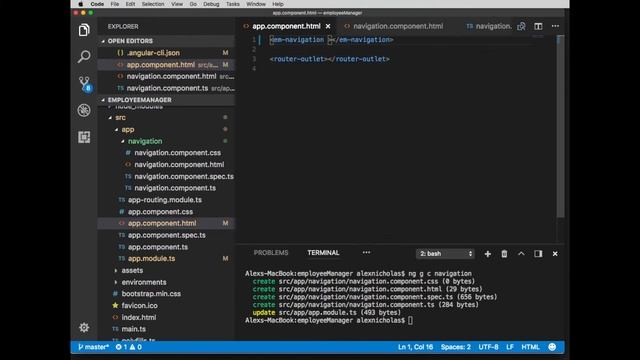Screen dimensions: 640x360
Task: Open the Debug view in activity bar
Action: click(x=84, y=110)
